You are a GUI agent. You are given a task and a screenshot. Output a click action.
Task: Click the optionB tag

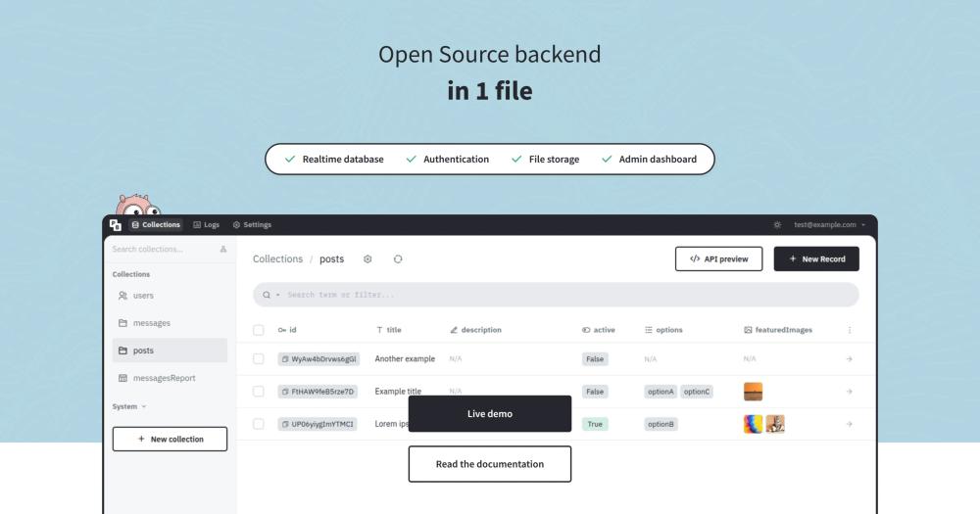coord(661,424)
